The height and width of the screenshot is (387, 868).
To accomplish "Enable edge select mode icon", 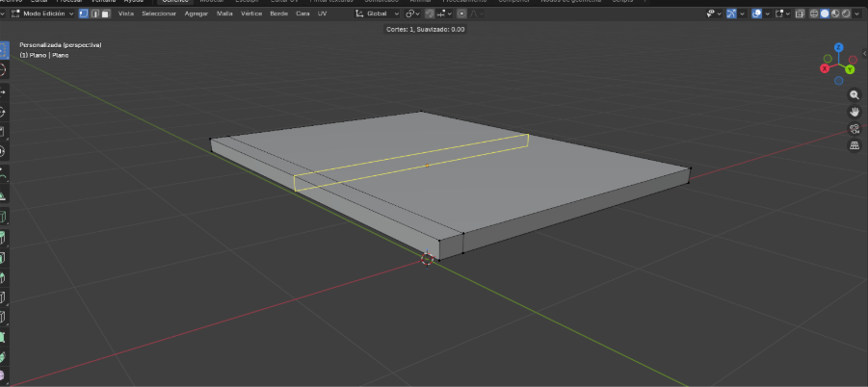I will point(92,14).
